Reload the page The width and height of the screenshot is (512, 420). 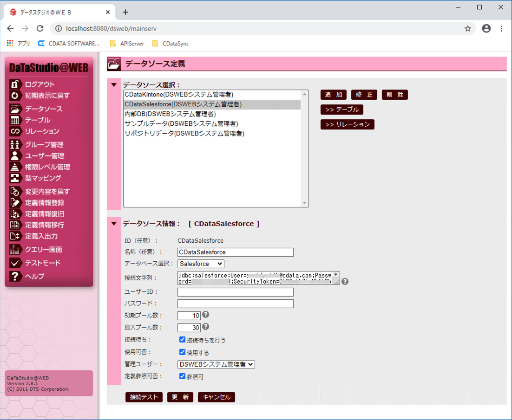(x=40, y=29)
